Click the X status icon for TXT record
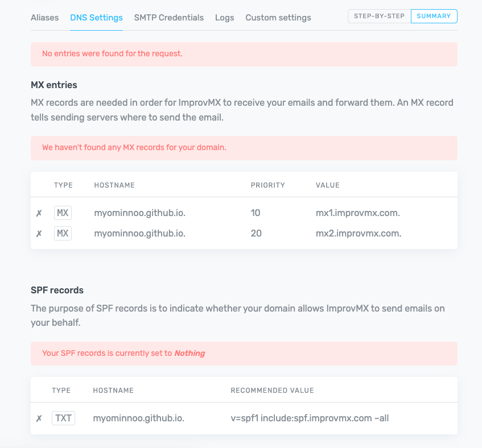The height and width of the screenshot is (448, 482). click(x=39, y=418)
